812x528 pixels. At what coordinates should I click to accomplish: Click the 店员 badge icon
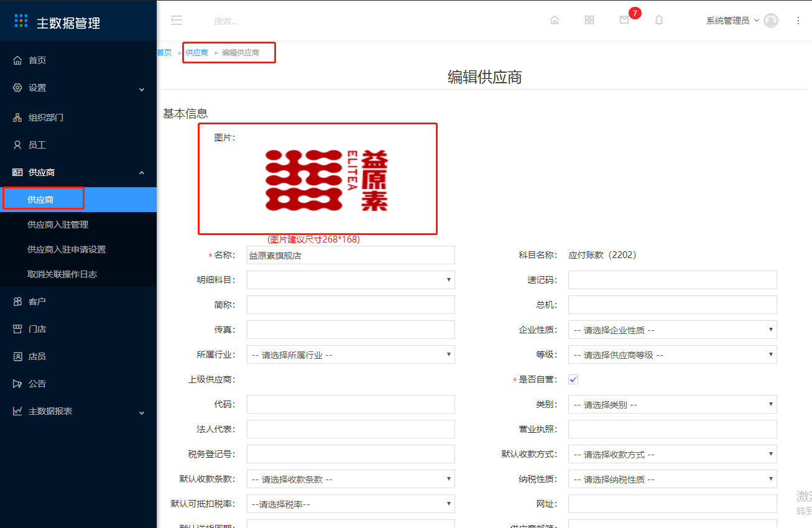(17, 356)
